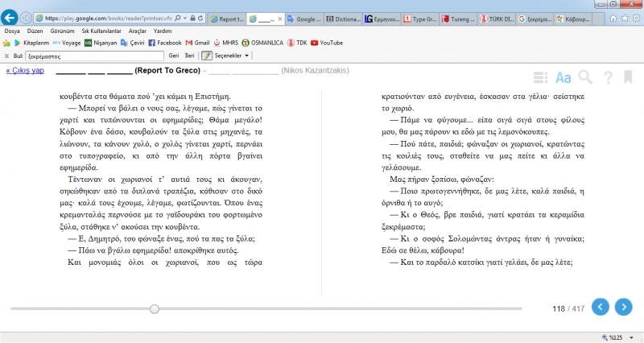Open the Kitaplarım Play bookmark
The height and width of the screenshot is (343, 644).
click(31, 43)
